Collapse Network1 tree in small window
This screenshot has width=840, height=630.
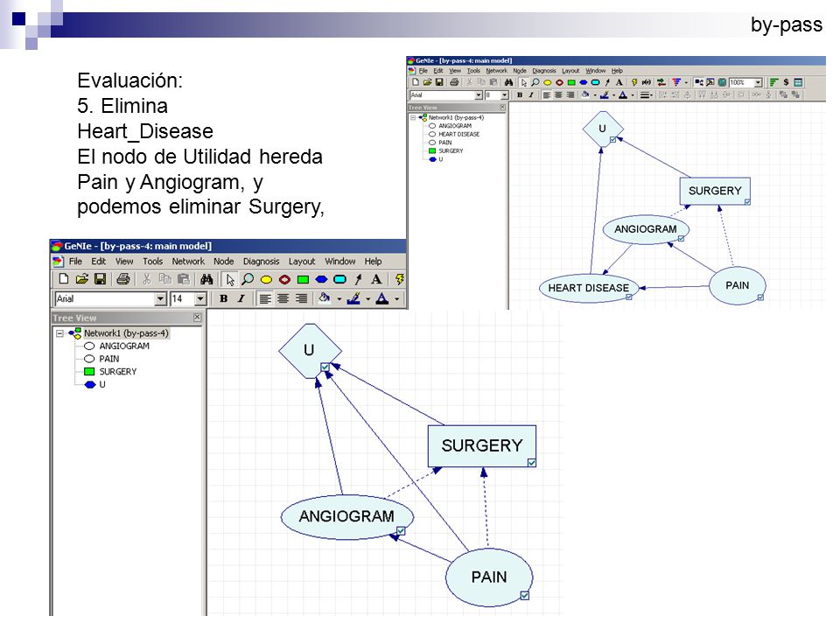(413, 117)
